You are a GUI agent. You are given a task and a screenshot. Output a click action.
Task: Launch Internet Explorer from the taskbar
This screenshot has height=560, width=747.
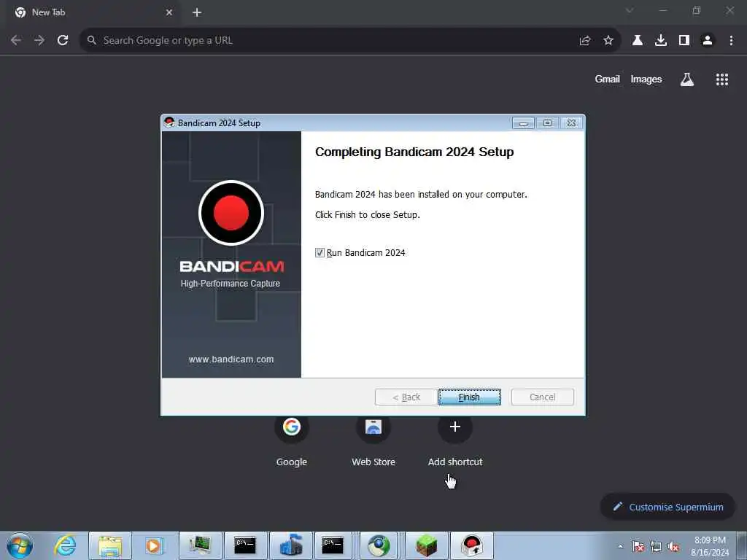[x=65, y=545]
